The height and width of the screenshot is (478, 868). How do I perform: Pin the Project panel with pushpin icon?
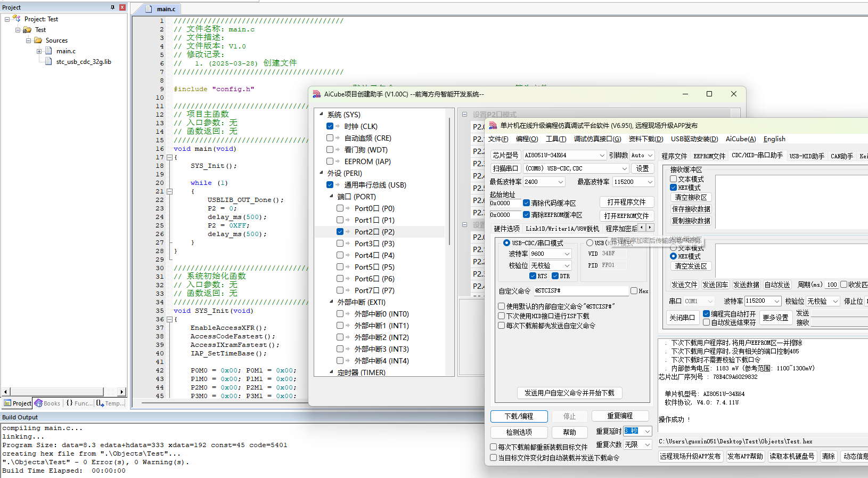[x=112, y=7]
